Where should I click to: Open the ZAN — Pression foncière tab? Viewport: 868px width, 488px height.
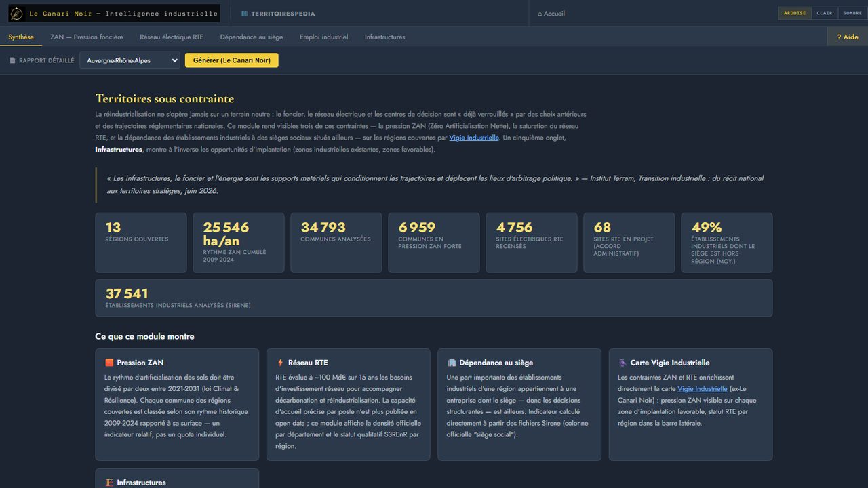coord(87,37)
